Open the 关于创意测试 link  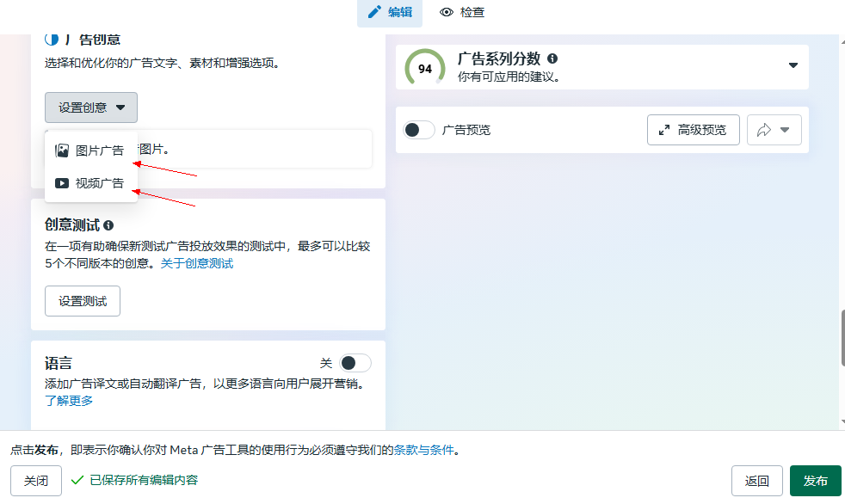(x=197, y=263)
